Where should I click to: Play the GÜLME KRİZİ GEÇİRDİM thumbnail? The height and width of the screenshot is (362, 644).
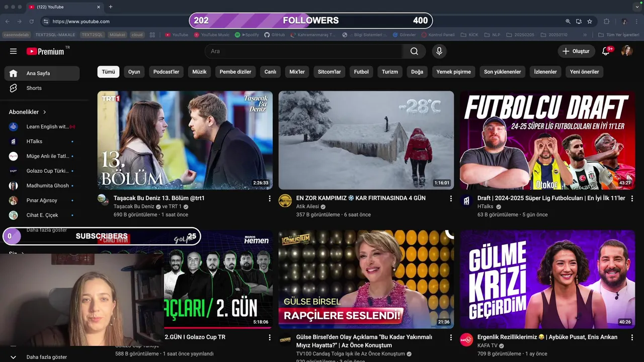coord(547,280)
